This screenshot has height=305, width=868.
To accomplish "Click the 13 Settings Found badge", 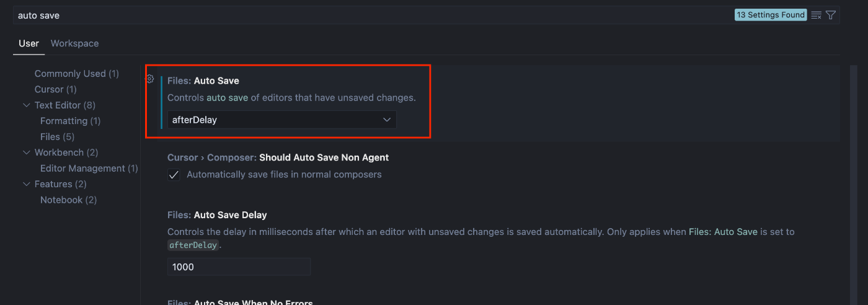I will (771, 15).
